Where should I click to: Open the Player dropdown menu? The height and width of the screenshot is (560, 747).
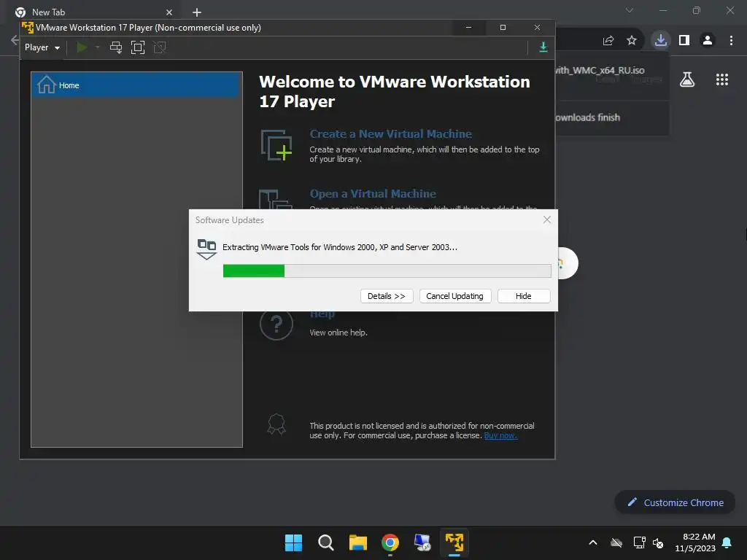[42, 47]
